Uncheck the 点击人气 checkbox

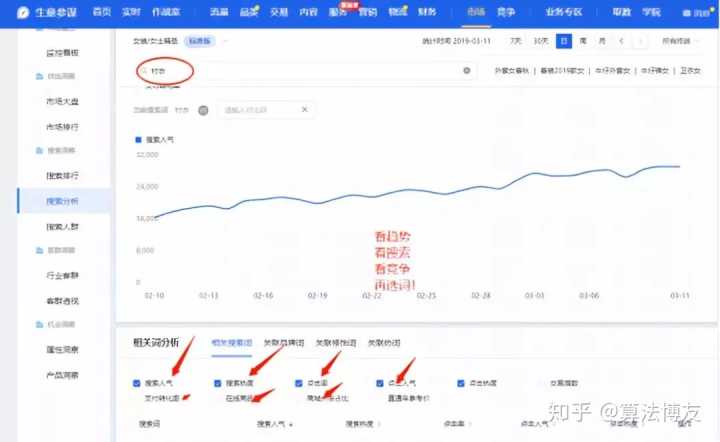[380, 383]
